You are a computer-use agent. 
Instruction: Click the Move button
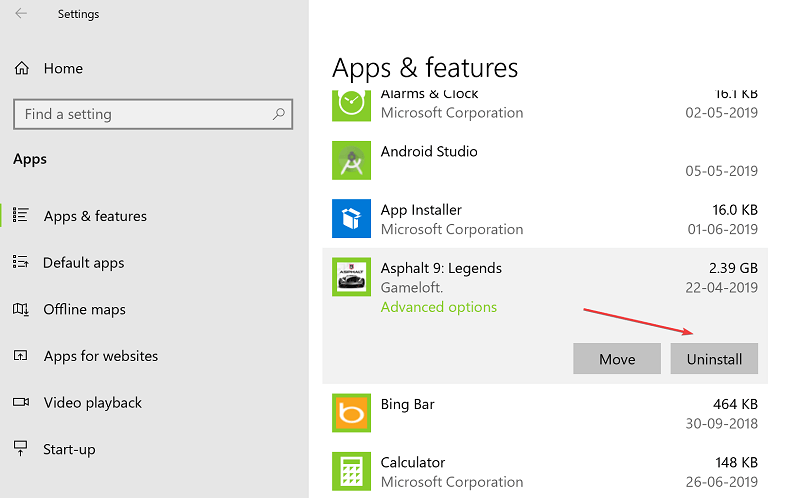pos(617,359)
